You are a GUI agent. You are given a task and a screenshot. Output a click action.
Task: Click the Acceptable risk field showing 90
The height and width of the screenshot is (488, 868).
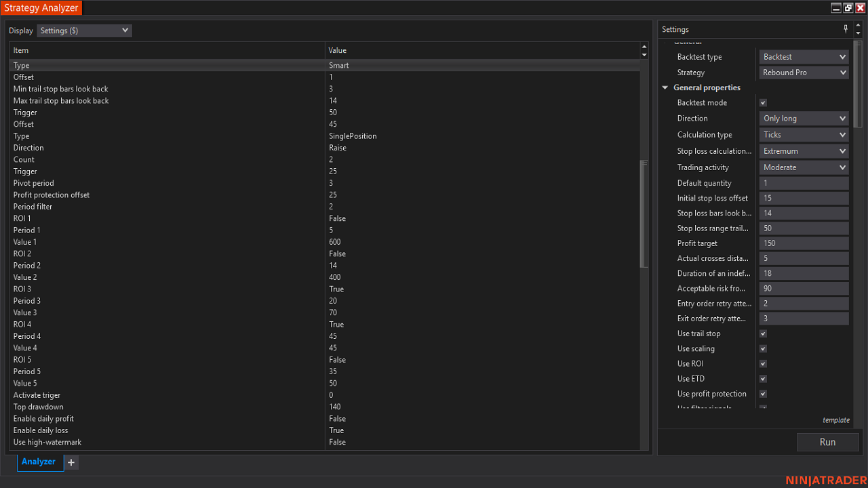coord(804,289)
